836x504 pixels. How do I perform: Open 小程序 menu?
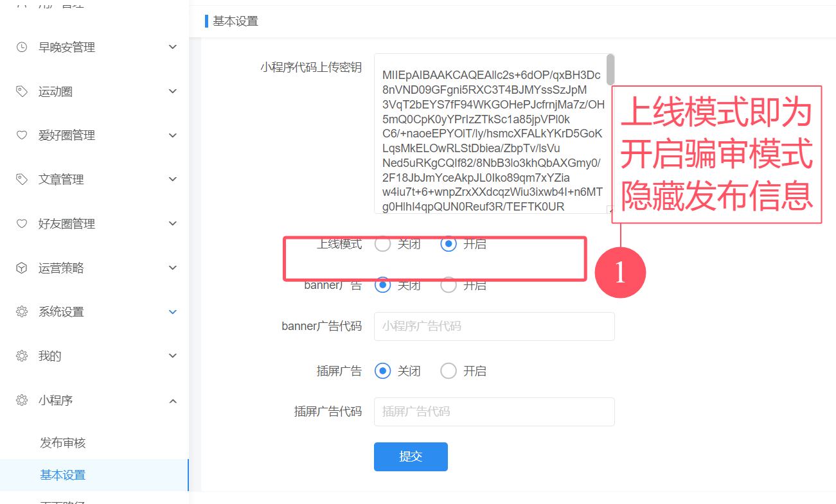94,400
